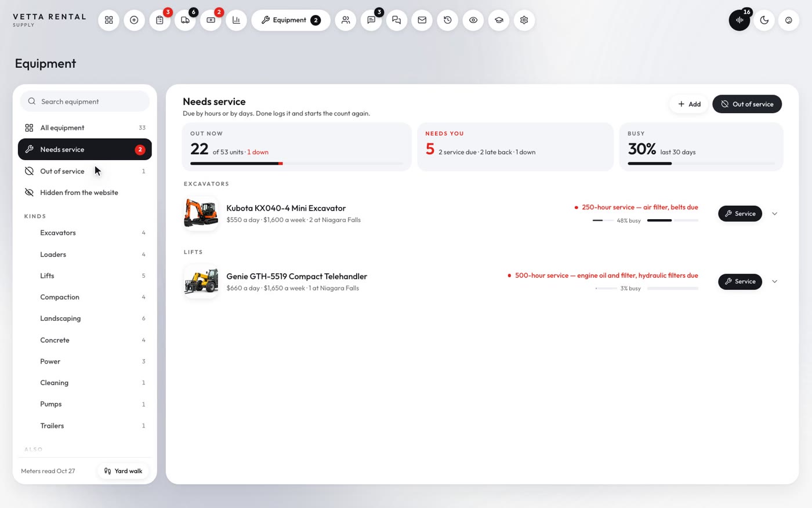Open the history clock icon
Viewport: 812px width, 508px height.
coord(448,20)
